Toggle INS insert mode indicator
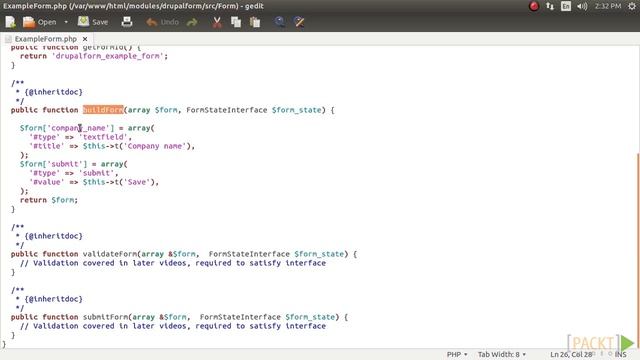The height and width of the screenshot is (360, 640). click(x=620, y=354)
